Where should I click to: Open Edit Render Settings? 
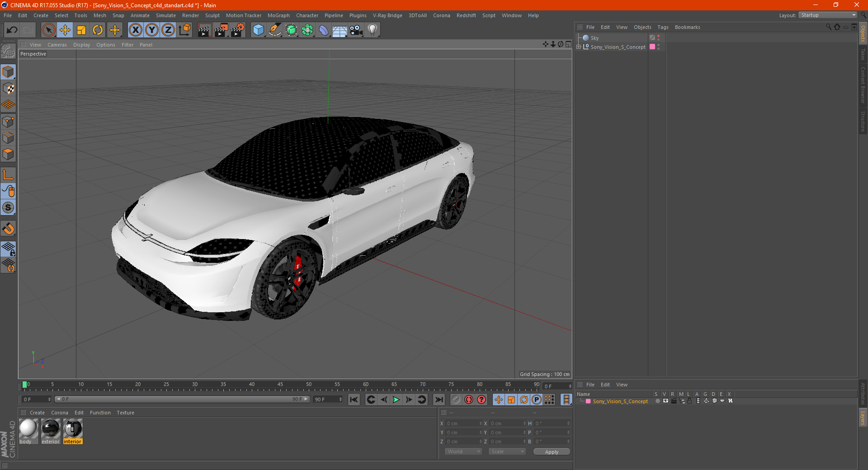click(238, 30)
